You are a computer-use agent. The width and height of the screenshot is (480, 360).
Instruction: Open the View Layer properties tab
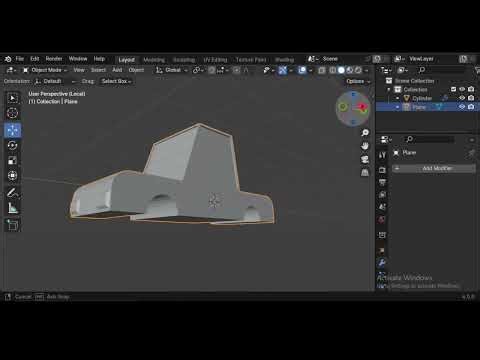click(x=382, y=195)
